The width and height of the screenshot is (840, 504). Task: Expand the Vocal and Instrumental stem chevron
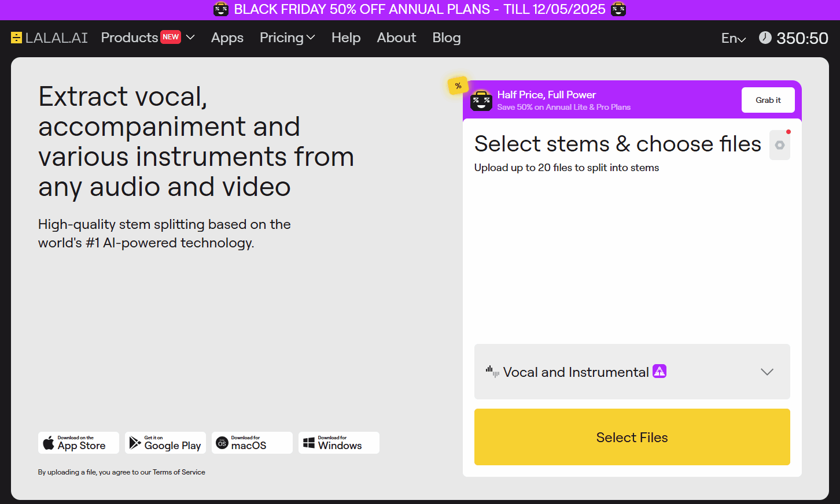coord(767,372)
